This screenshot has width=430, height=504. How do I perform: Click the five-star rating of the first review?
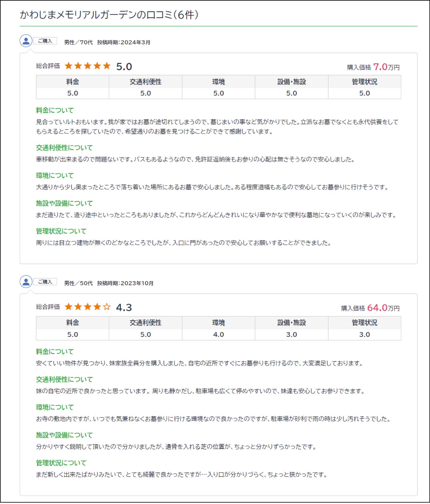88,66
